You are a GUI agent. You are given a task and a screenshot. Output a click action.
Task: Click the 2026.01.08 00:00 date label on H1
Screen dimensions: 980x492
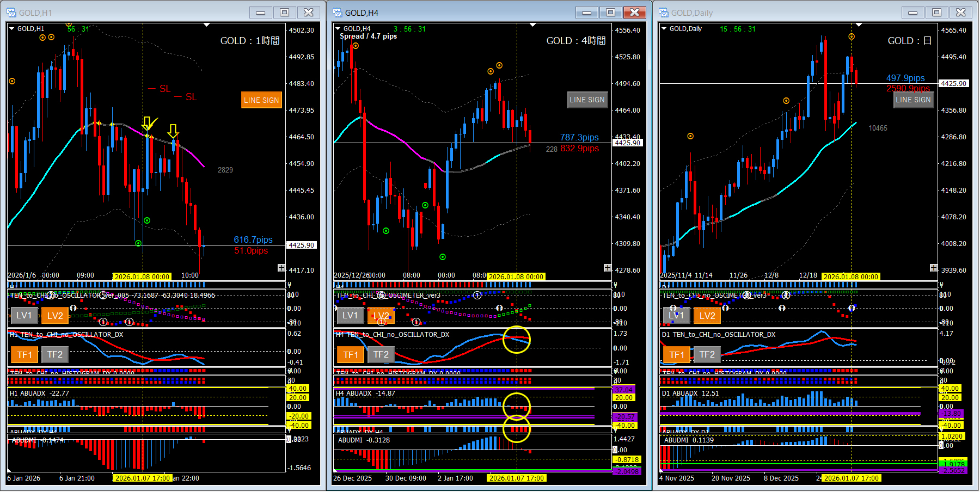[x=142, y=276]
